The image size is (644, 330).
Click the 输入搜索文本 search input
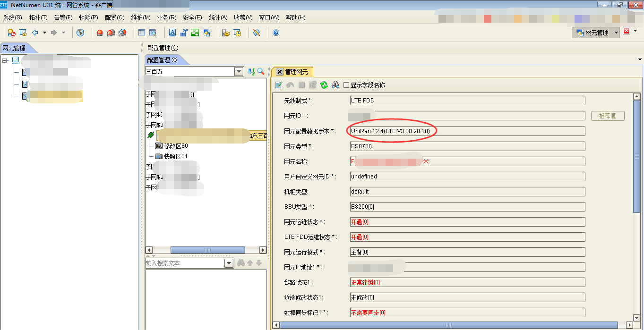tap(185, 263)
